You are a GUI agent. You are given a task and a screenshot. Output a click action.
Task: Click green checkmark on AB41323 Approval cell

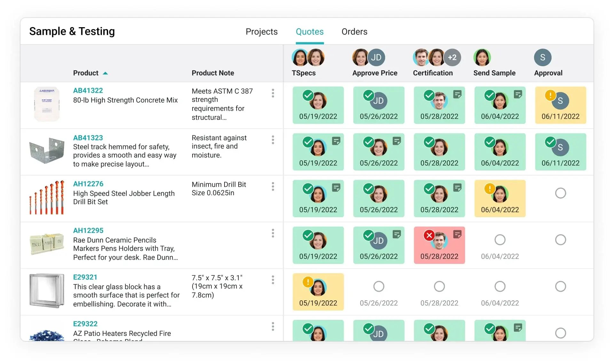550,142
